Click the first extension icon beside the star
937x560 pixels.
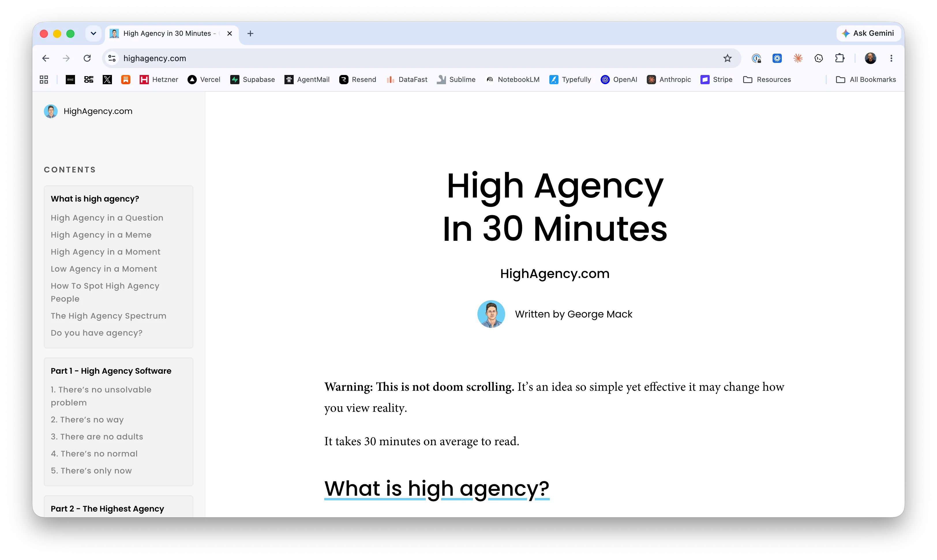756,58
